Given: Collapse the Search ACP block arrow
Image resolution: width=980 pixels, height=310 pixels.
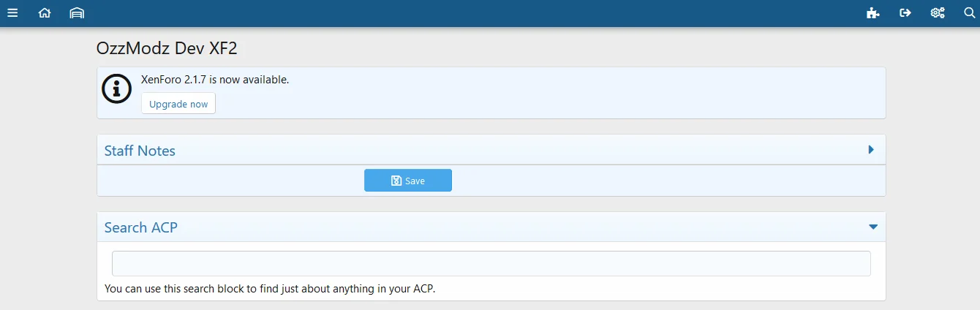Looking at the screenshot, I should [872, 227].
